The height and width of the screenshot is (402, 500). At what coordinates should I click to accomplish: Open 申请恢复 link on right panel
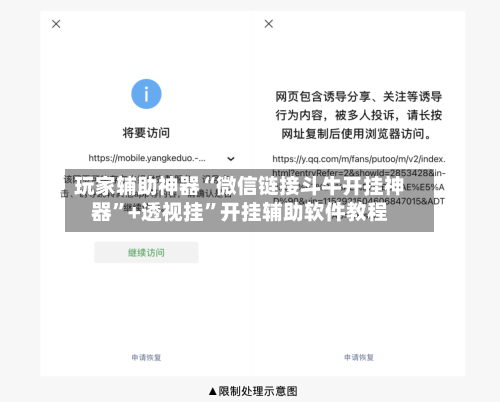point(359,357)
